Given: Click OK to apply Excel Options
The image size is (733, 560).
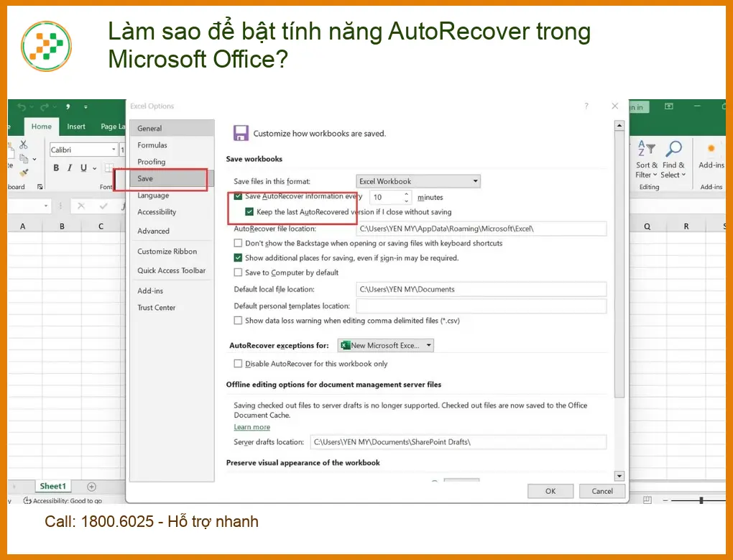Looking at the screenshot, I should click(550, 491).
